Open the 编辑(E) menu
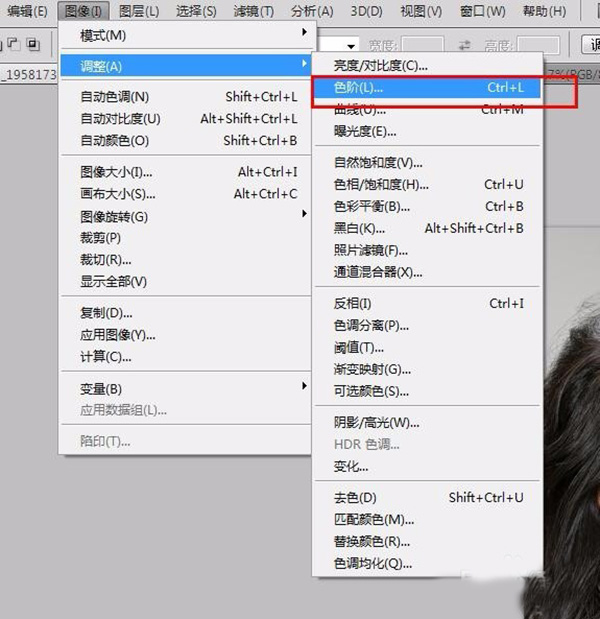The height and width of the screenshot is (619, 600). point(27,11)
